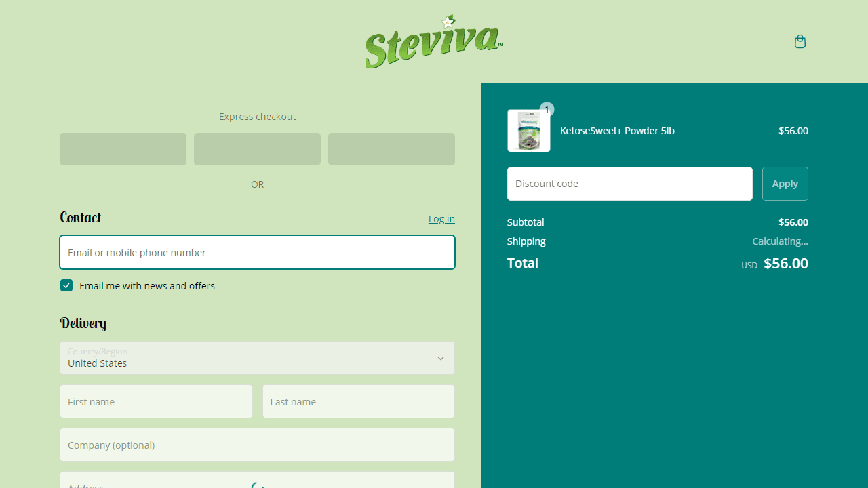Viewport: 868px width, 488px height.
Task: Click the Shipping Calculating... text
Action: 780,241
